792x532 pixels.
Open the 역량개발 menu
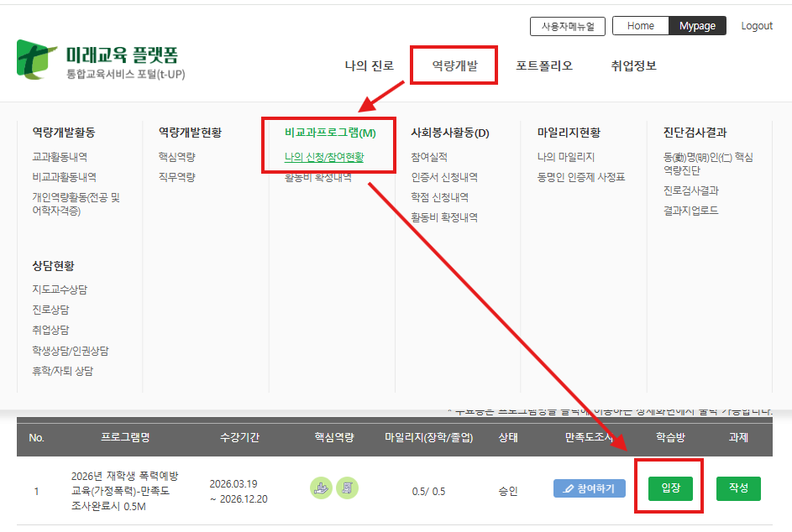pos(454,65)
